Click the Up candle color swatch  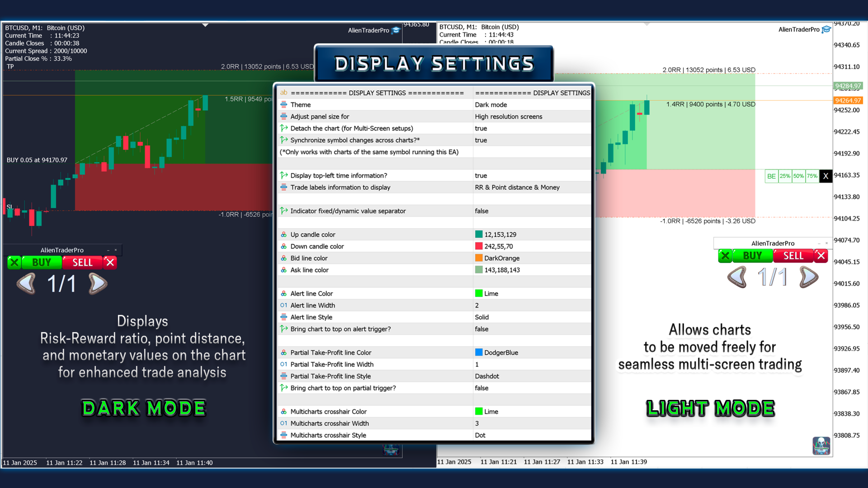point(479,235)
